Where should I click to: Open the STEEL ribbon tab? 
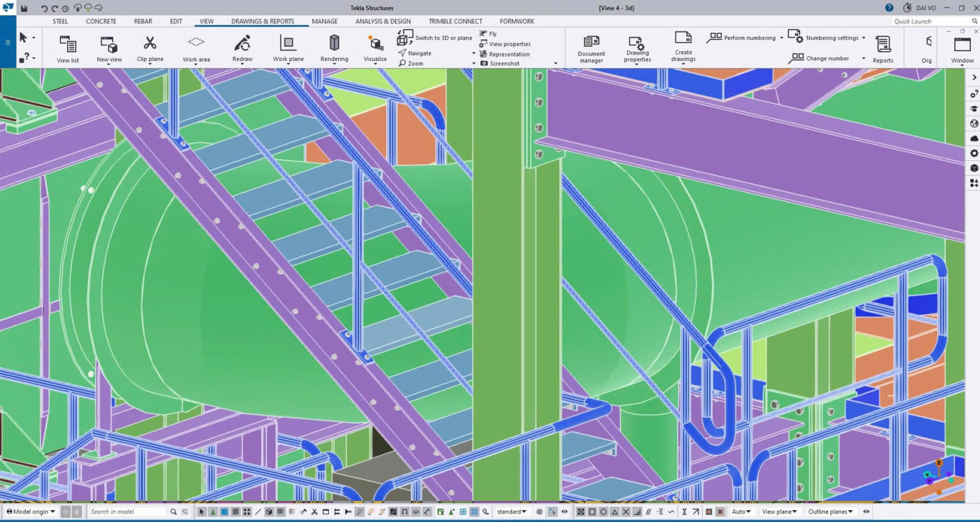(x=60, y=21)
